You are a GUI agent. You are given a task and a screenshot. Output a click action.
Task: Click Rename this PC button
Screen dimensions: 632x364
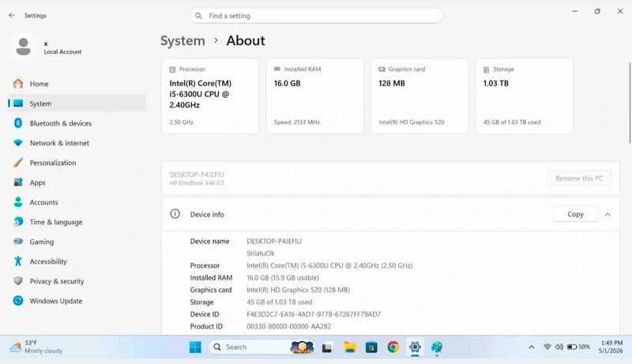point(579,178)
